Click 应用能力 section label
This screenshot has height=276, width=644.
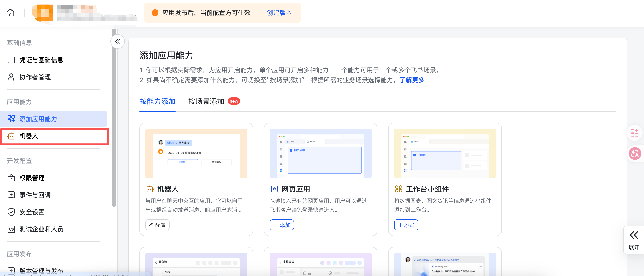coord(19,102)
